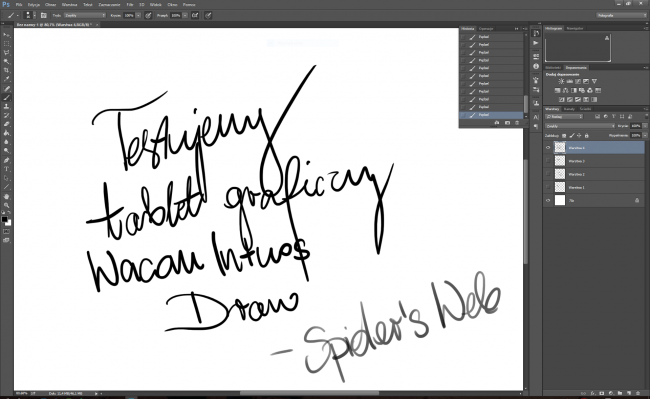Select the Path Selection tool
650x399 pixels.
coord(6,178)
